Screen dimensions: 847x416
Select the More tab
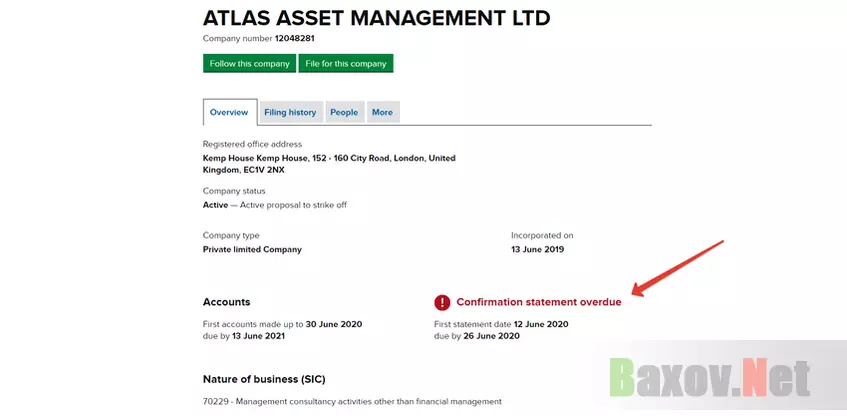click(x=382, y=112)
